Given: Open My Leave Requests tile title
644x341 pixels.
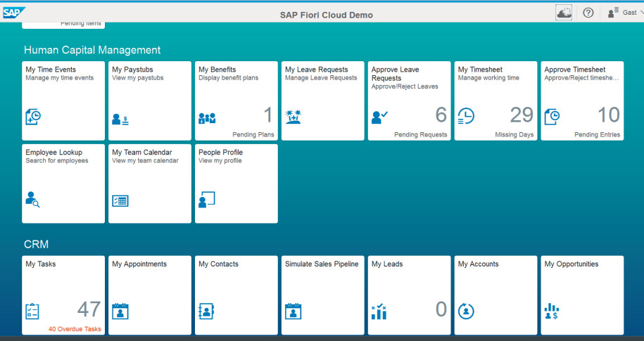Looking at the screenshot, I should pyautogui.click(x=316, y=70).
